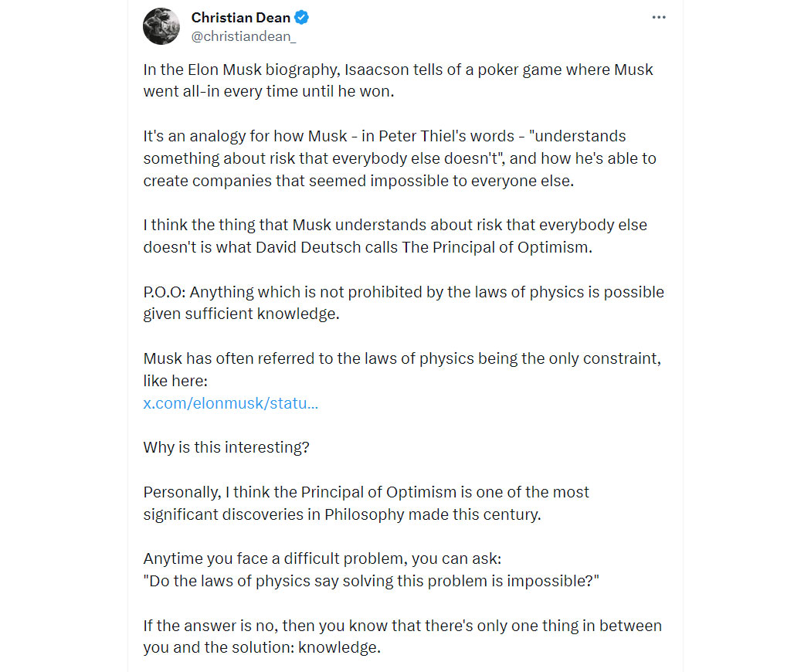Click the 'Musk has often referred' sentence
This screenshot has width=811, height=672.
(402, 369)
